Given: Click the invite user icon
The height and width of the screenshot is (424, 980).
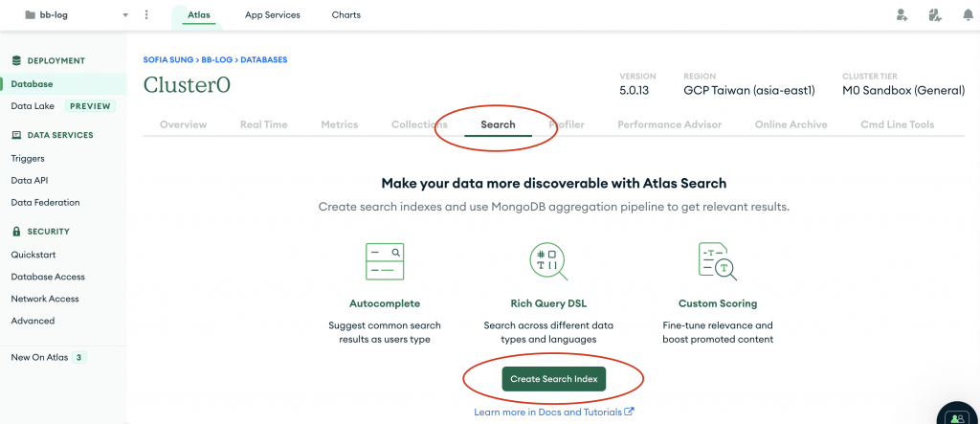Looking at the screenshot, I should tap(902, 15).
